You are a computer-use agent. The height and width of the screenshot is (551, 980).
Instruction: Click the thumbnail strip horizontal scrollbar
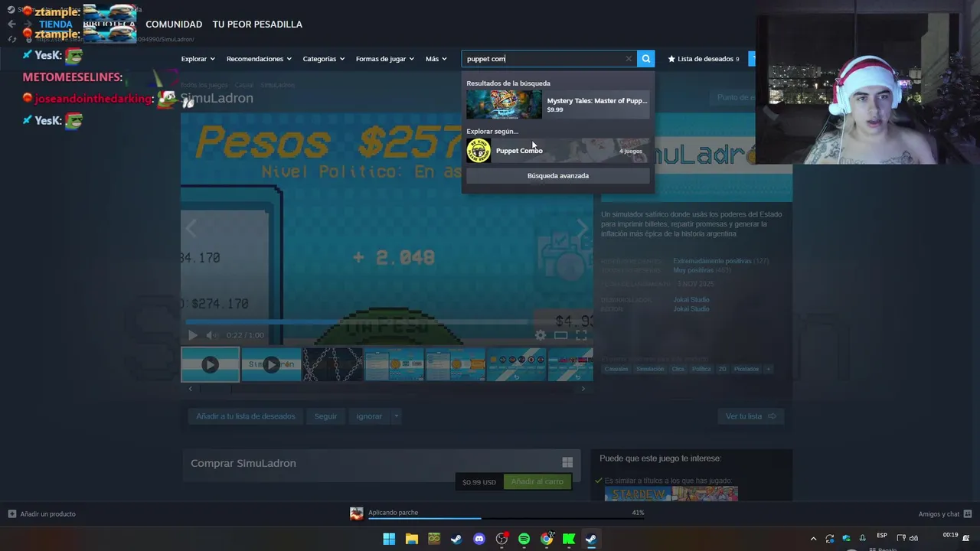pyautogui.click(x=387, y=389)
